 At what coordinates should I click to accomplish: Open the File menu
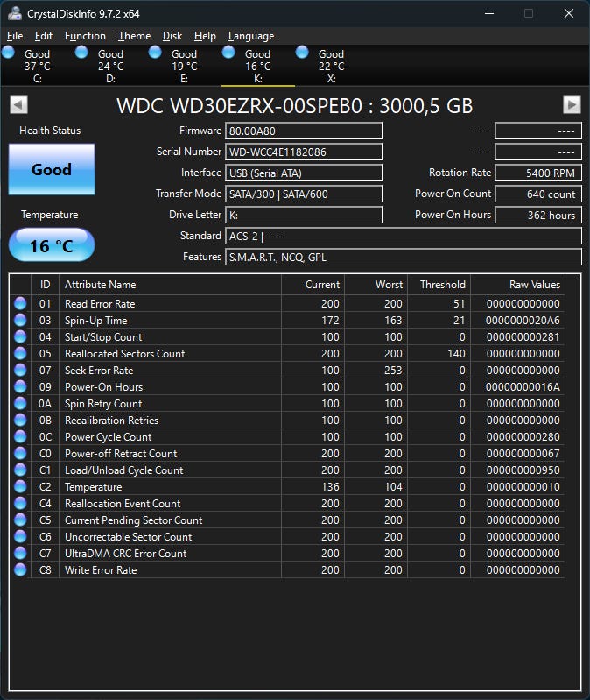pos(15,36)
